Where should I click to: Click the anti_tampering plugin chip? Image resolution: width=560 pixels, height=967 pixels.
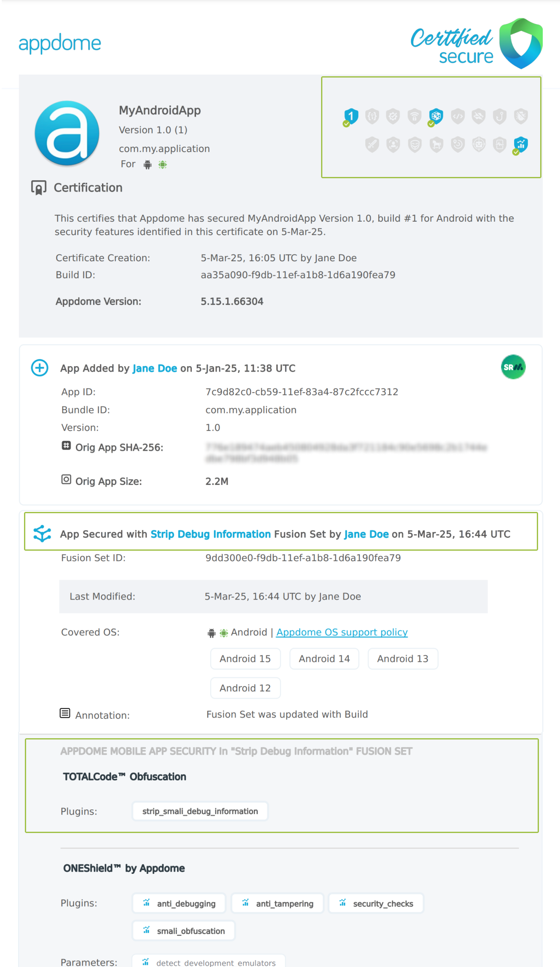click(x=278, y=903)
